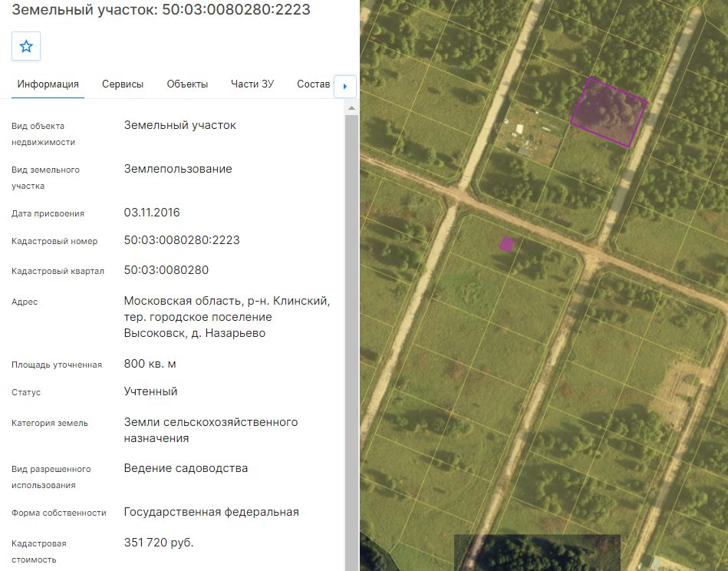Show more tabs with right arrow
The width and height of the screenshot is (728, 571).
point(345,86)
